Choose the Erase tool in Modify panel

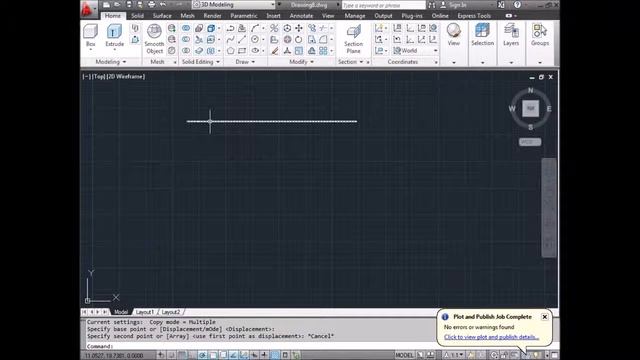click(x=275, y=51)
